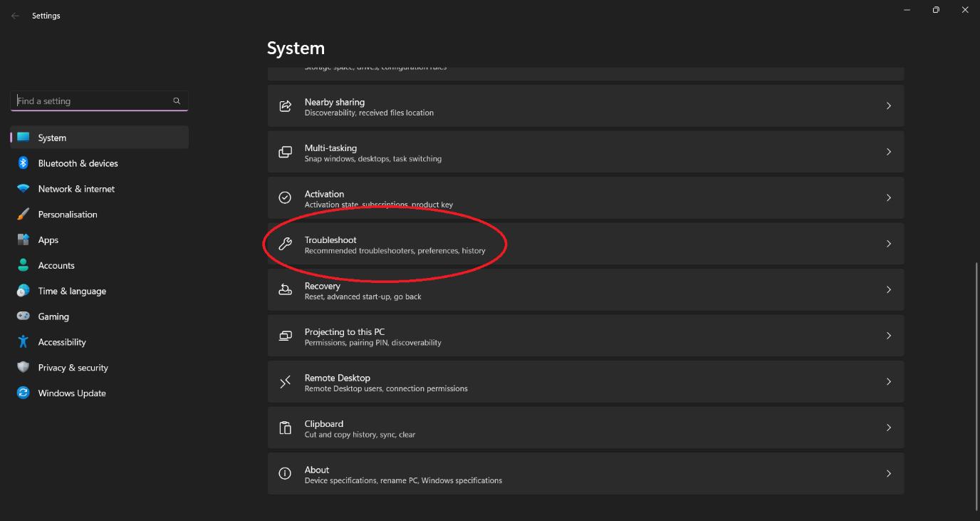The height and width of the screenshot is (521, 980).
Task: Open the Activation settings entry
Action: [584, 197]
